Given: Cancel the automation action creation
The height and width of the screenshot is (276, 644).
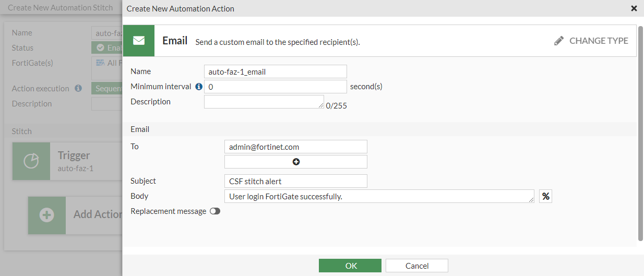Looking at the screenshot, I should coord(417,266).
